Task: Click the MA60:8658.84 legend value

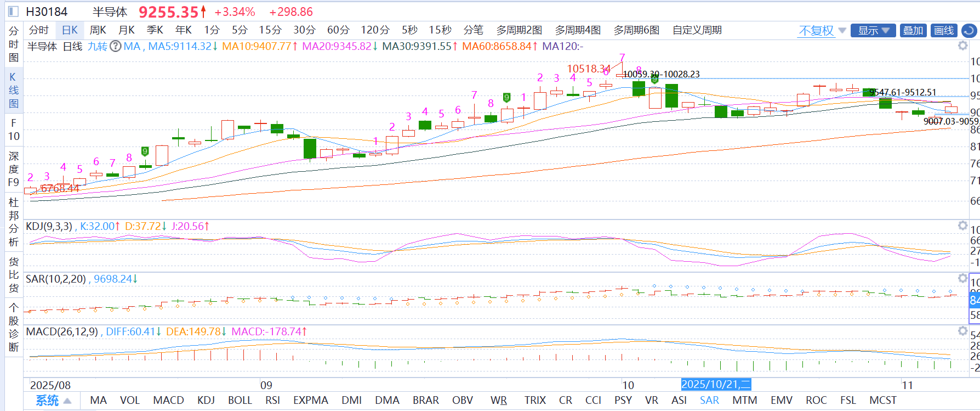Action: click(499, 46)
